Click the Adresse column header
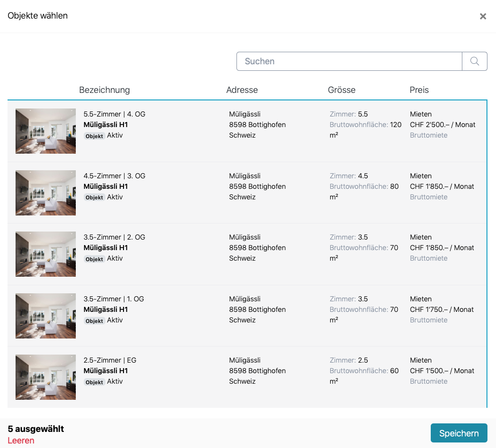 pyautogui.click(x=242, y=90)
